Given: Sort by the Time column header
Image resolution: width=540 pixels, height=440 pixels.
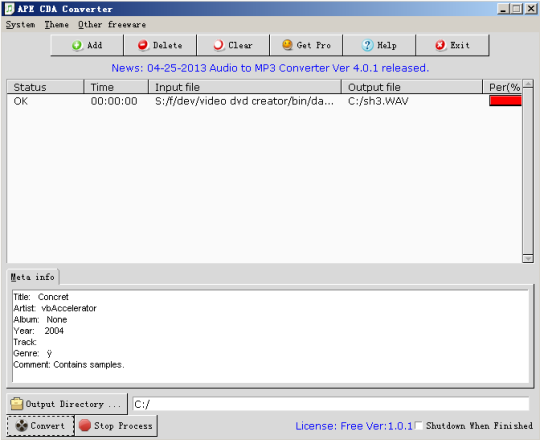Looking at the screenshot, I should 116,87.
